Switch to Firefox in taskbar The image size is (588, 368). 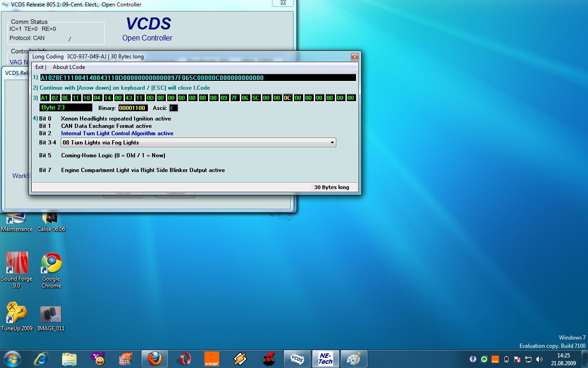pos(155,359)
